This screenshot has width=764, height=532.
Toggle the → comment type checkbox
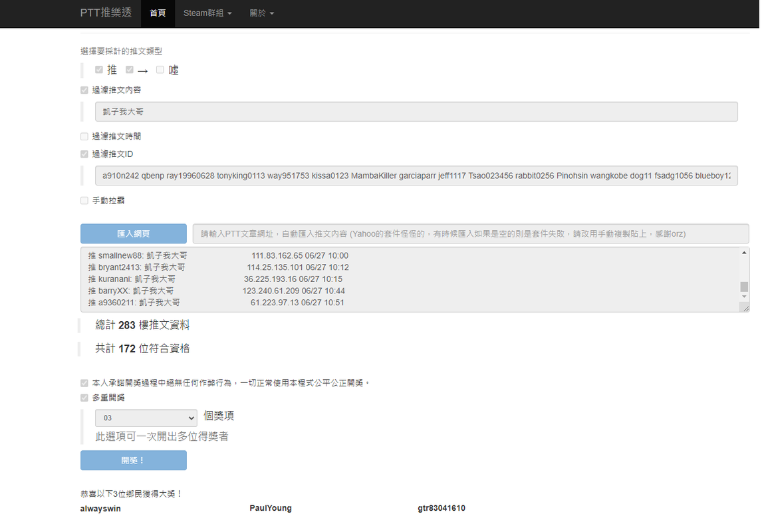(129, 70)
